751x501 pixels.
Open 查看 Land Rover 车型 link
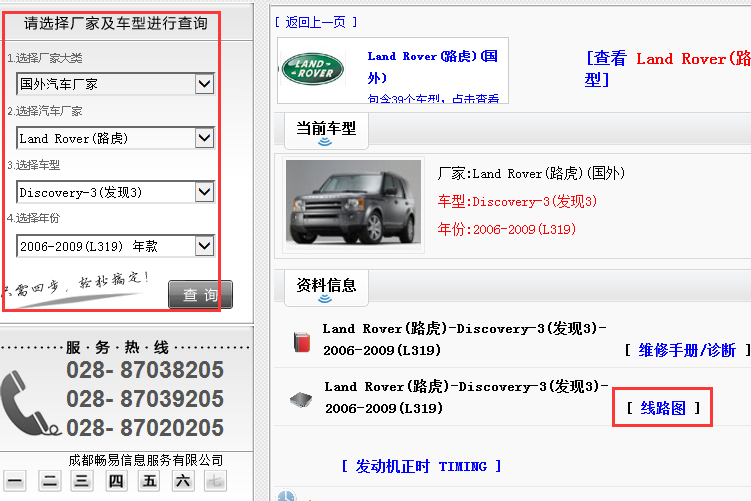[x=667, y=68]
